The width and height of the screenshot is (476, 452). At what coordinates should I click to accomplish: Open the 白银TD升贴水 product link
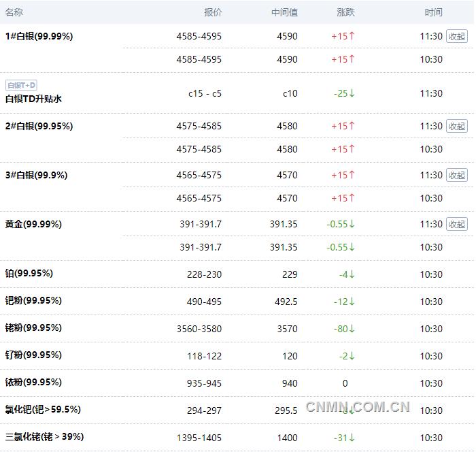click(x=33, y=99)
